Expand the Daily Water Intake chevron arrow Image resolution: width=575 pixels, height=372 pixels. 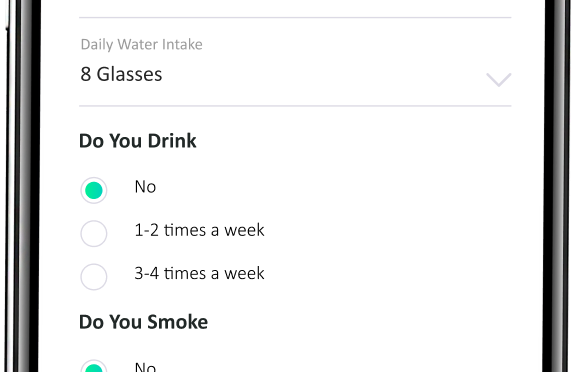[498, 80]
